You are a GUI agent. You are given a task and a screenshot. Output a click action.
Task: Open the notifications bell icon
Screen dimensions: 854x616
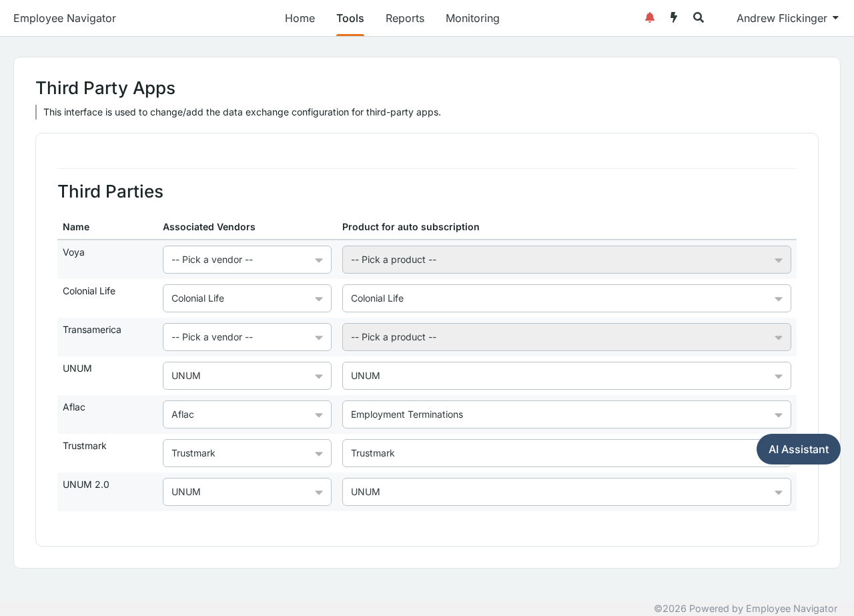point(650,17)
